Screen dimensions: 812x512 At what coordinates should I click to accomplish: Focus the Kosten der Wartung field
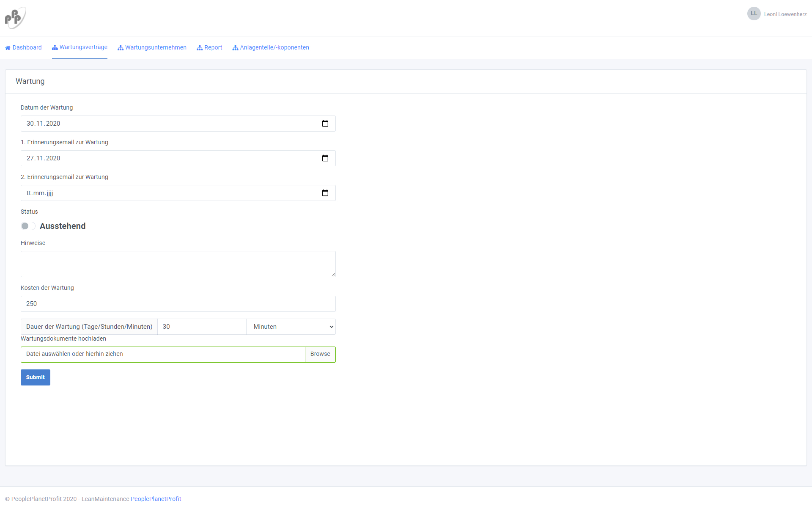pos(178,304)
